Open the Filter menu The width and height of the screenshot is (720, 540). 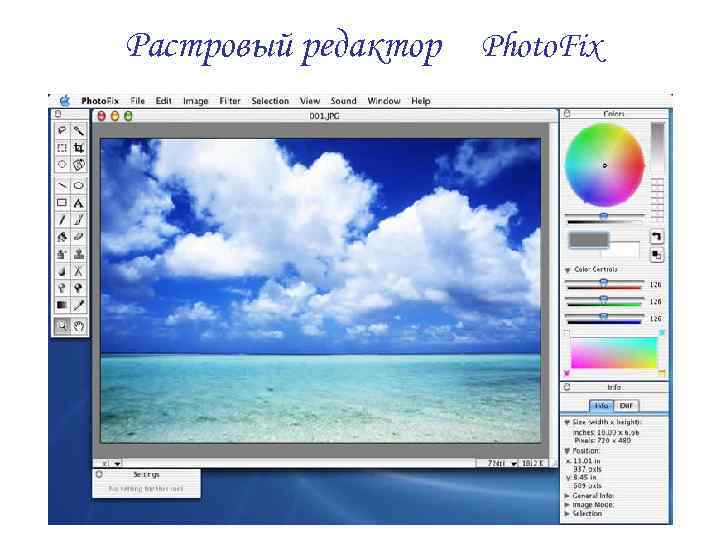[x=230, y=101]
